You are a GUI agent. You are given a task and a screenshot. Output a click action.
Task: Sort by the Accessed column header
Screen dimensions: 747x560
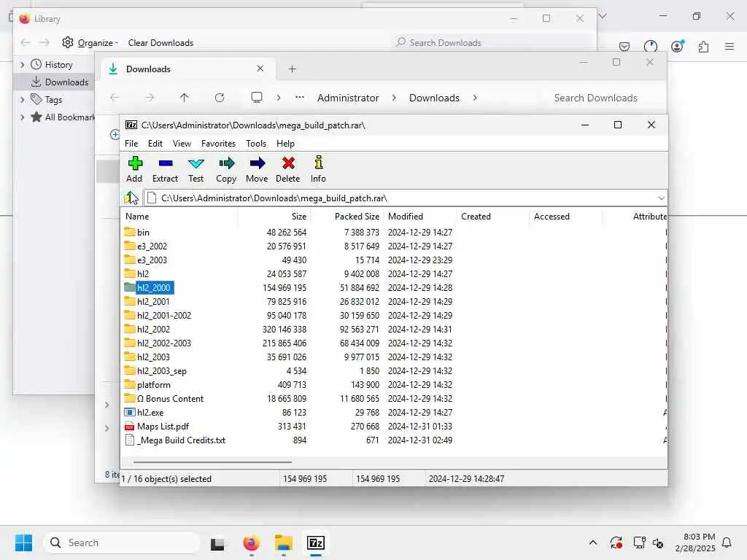coord(565,216)
